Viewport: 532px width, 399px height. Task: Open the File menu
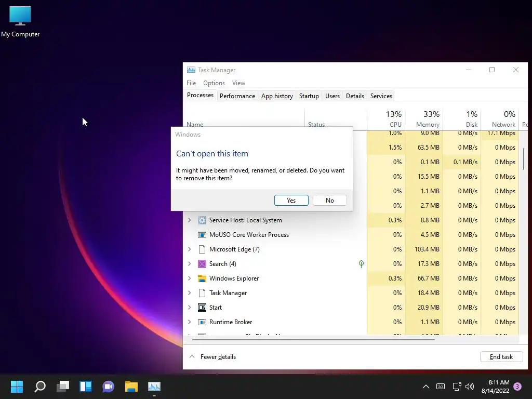191,83
